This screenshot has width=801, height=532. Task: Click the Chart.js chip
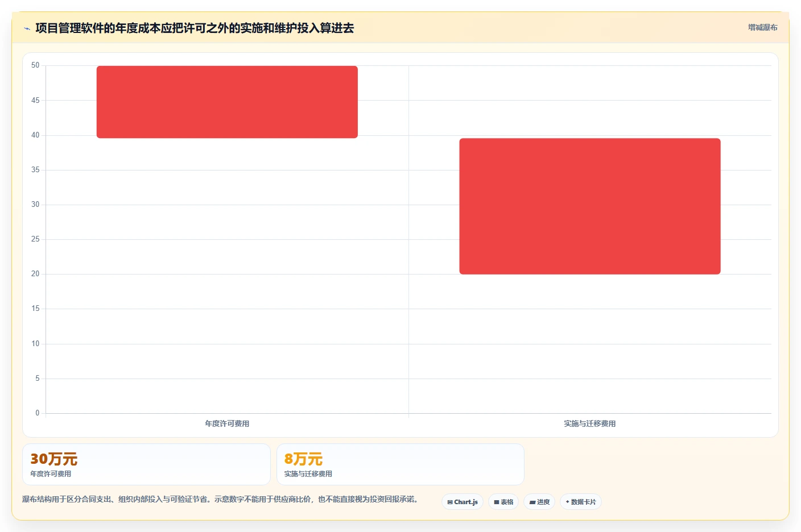463,502
